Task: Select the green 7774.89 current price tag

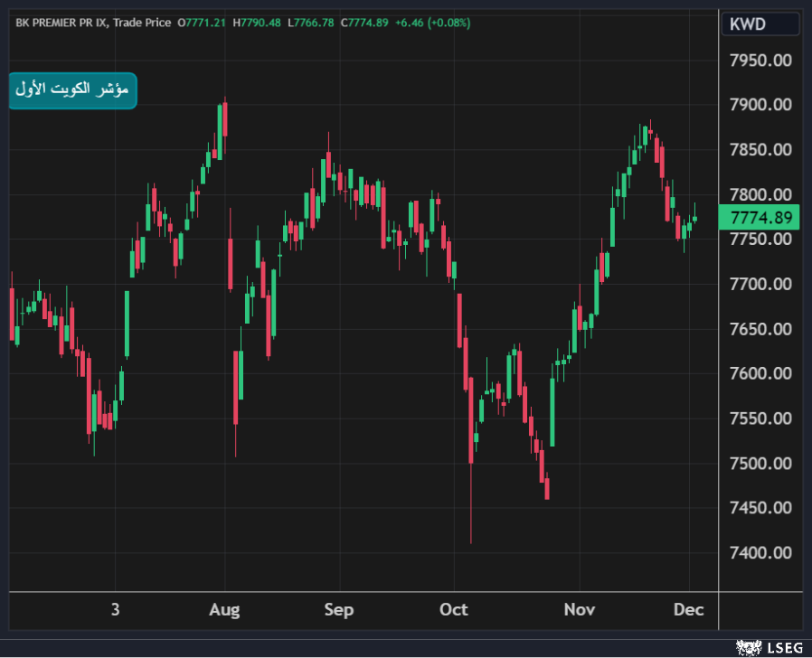Action: [760, 217]
